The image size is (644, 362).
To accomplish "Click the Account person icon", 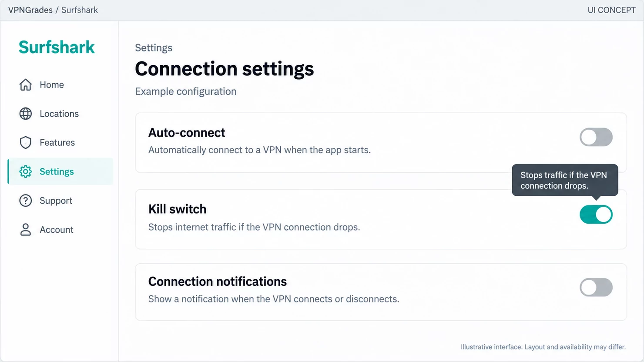I will pos(26,230).
